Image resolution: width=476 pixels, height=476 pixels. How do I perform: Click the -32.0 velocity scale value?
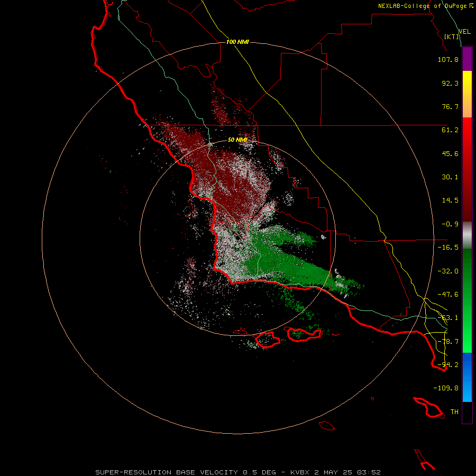point(448,271)
